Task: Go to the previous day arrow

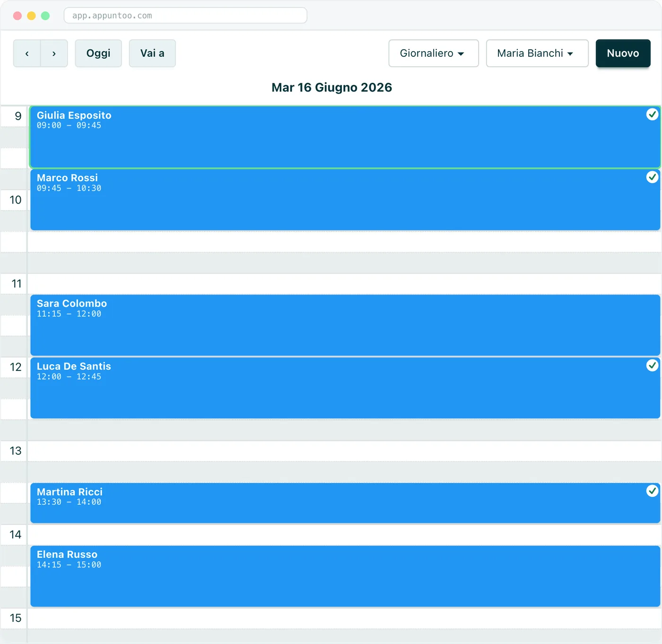Action: coord(27,53)
